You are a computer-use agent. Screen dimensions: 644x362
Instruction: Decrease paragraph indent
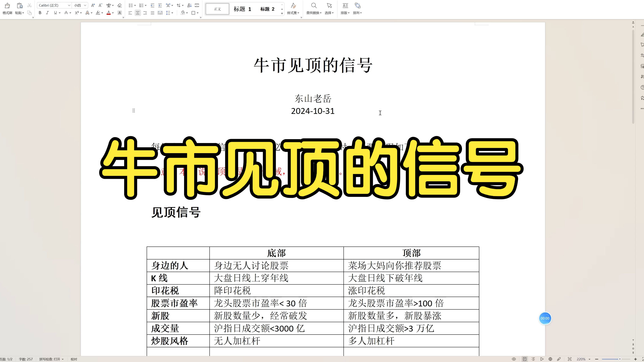(x=152, y=5)
